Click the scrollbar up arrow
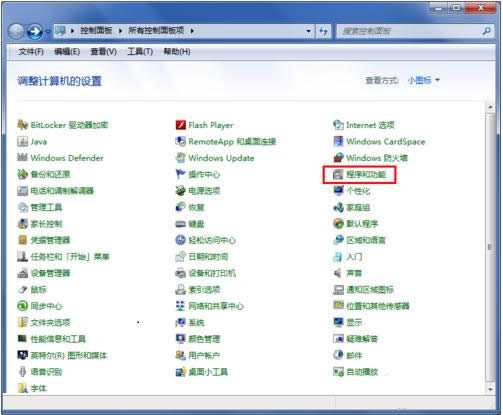Image resolution: width=503 pixels, height=415 pixels. pos(490,107)
